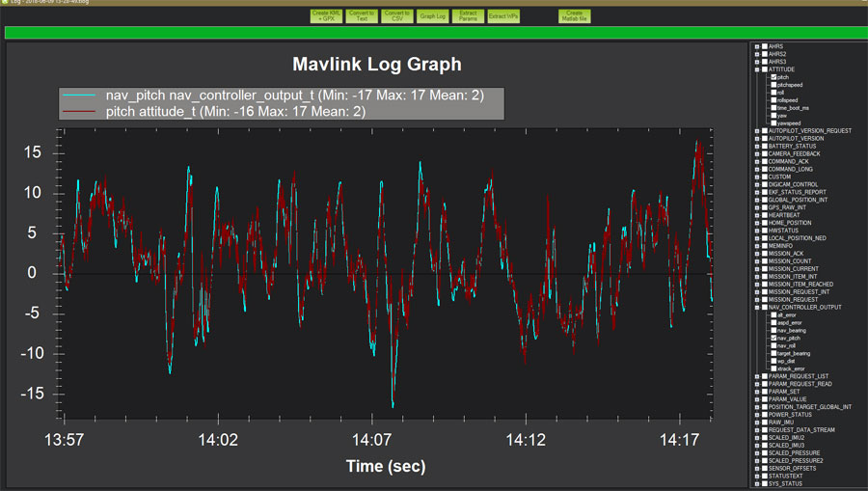Uncheck the nav_pitch checkbox
This screenshot has height=491, width=868.
773,339
